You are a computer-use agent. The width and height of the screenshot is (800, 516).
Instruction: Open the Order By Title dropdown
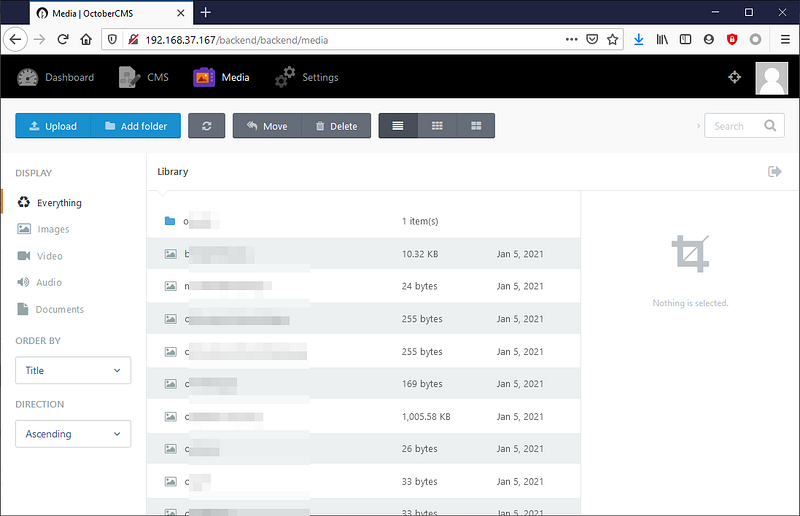click(x=73, y=370)
